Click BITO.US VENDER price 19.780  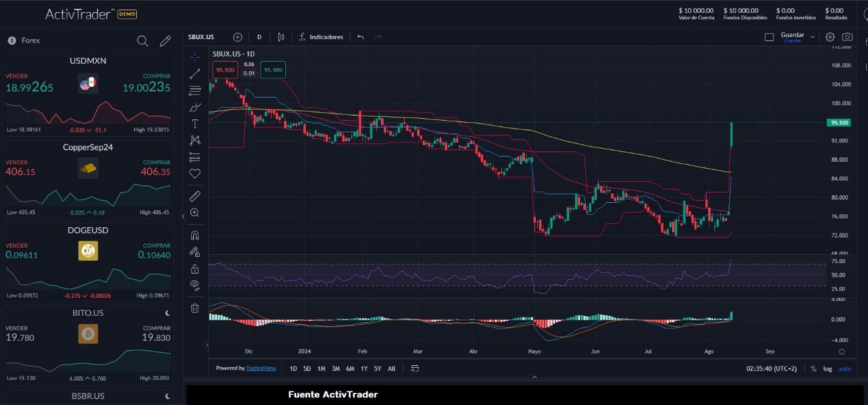20,338
